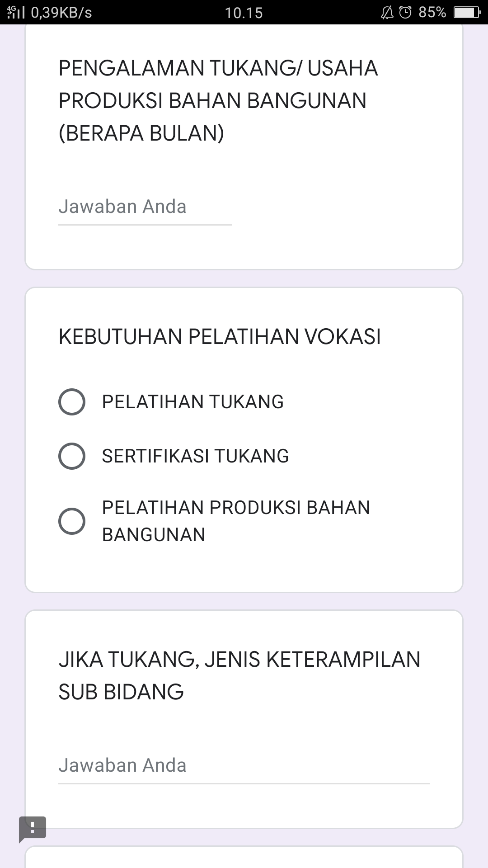Image resolution: width=488 pixels, height=868 pixels.
Task: Tap the SERTIFIKASI TUKANG option label text
Action: tap(195, 456)
